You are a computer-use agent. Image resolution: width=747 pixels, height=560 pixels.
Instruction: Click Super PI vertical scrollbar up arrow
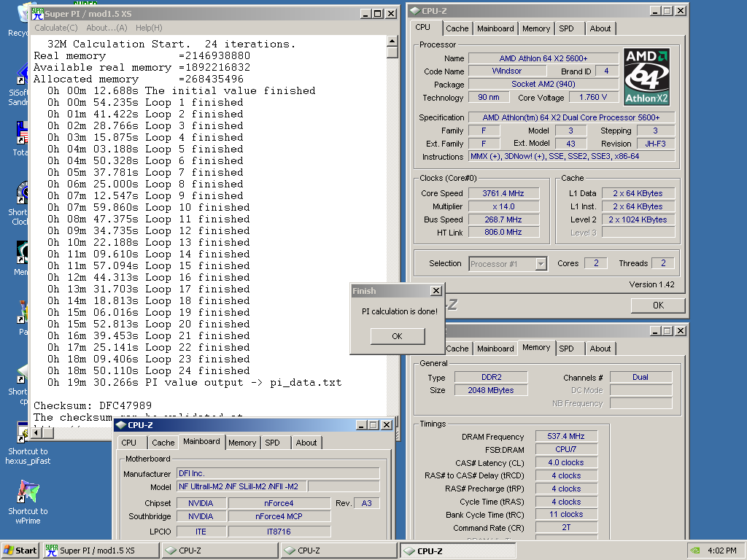tap(392, 41)
